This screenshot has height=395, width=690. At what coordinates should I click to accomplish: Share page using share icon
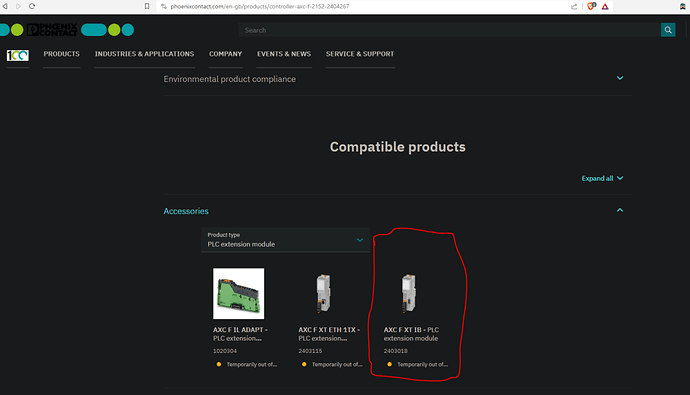574,6
